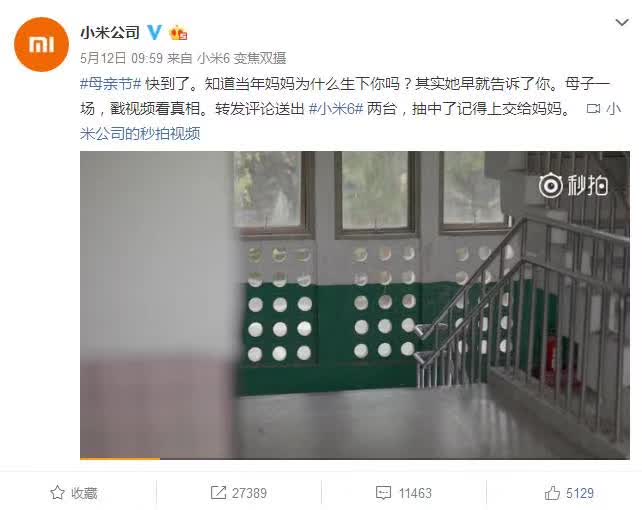
Task: Open the 小米6 变焦双摄 source link
Action: [x=242, y=58]
